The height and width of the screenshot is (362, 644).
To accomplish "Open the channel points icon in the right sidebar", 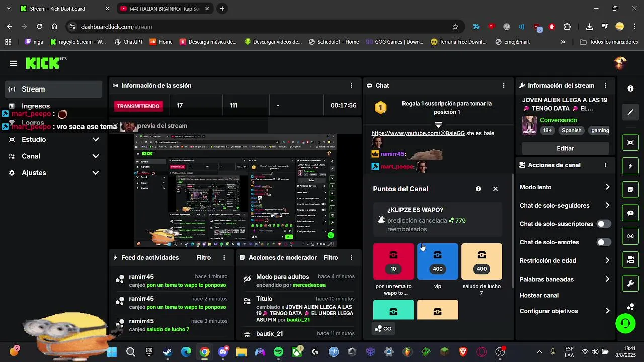I will click(x=630, y=306).
